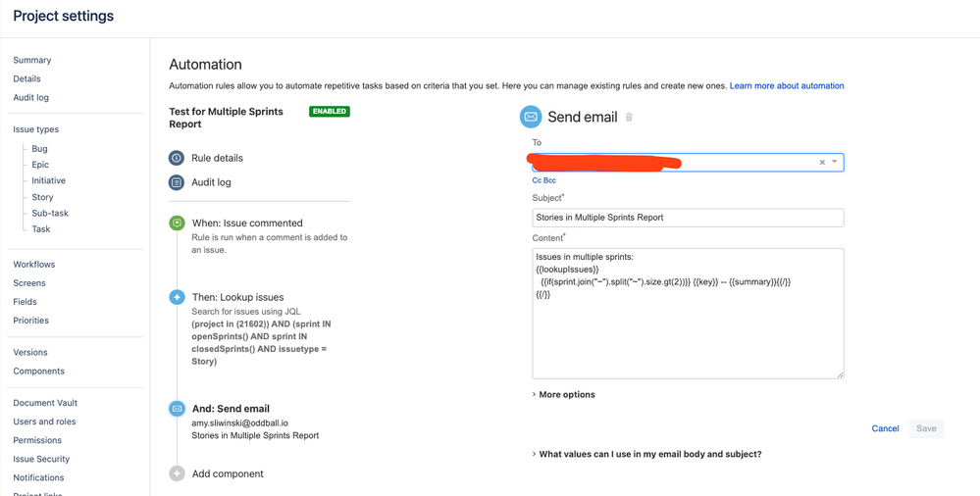Screen dimensions: 980x496
Task: Click into the Subject input field
Action: tap(688, 218)
